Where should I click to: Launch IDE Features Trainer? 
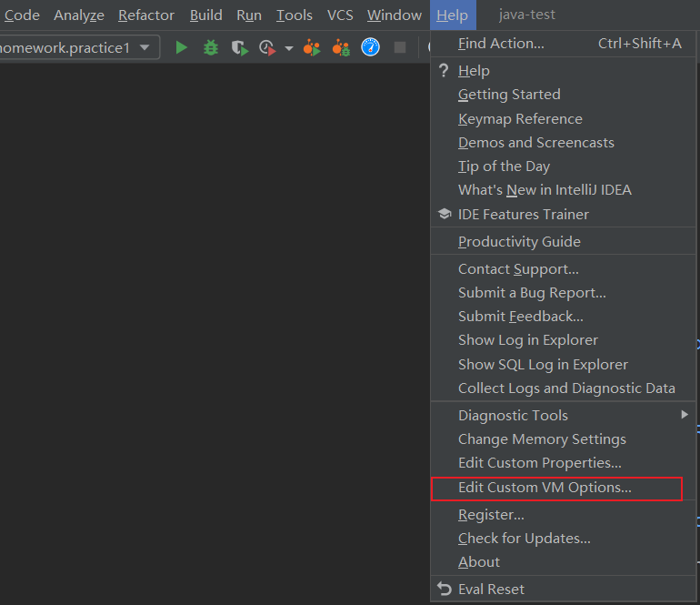click(x=563, y=215)
